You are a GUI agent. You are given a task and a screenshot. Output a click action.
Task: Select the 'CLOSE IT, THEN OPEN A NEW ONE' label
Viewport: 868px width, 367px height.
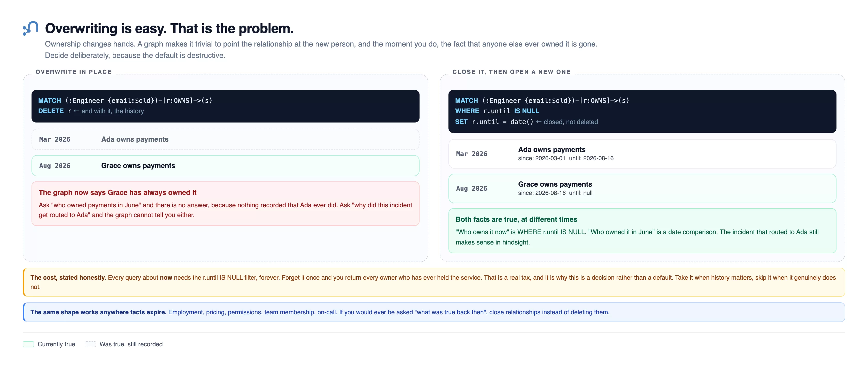coord(511,72)
